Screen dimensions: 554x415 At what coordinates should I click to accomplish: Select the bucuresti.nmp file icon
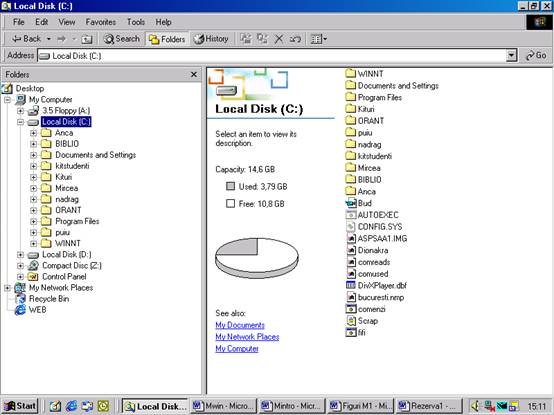(351, 297)
